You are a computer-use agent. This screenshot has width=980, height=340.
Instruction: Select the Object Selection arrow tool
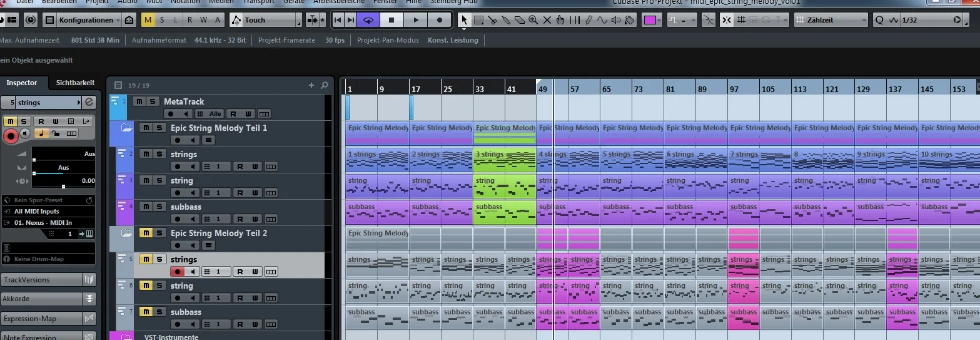tap(464, 20)
